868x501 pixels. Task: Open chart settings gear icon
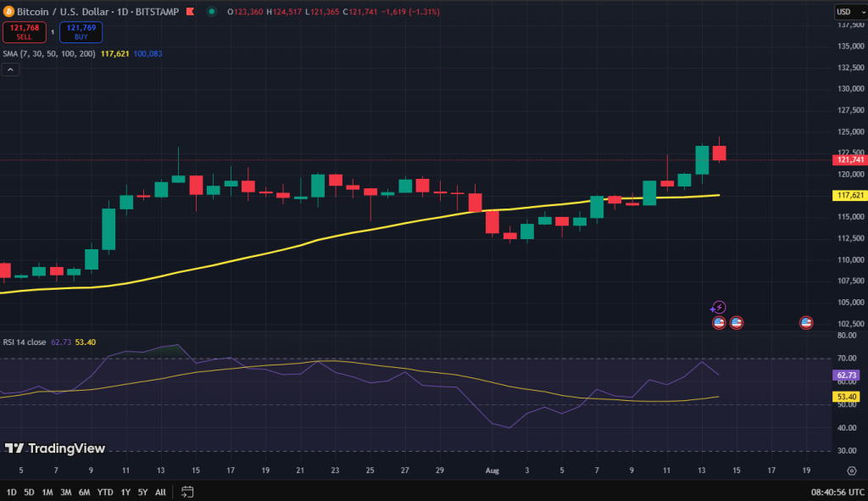pyautogui.click(x=851, y=470)
